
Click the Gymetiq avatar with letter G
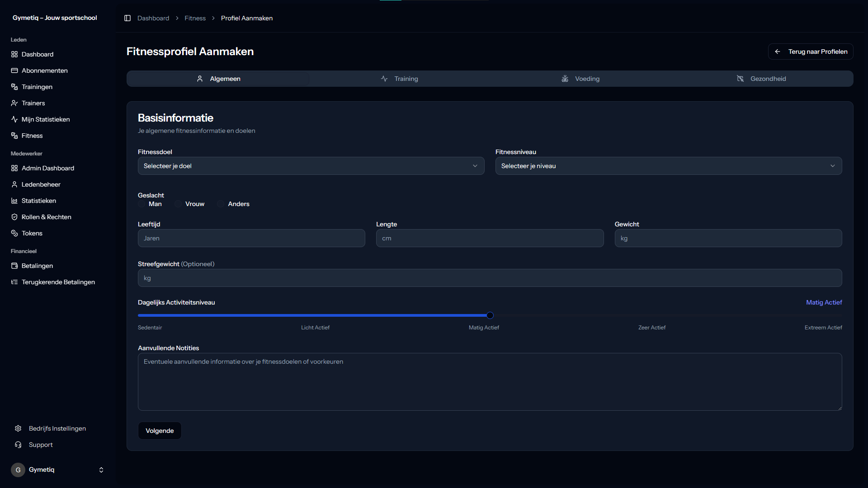click(x=18, y=470)
